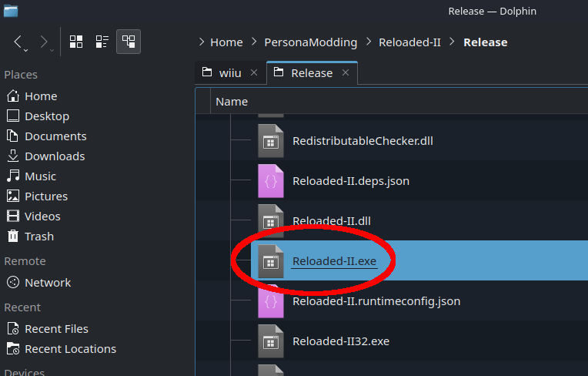Click the RedistributableChecker.dll file icon
Viewport: 588px width, 376px height.
(271, 141)
